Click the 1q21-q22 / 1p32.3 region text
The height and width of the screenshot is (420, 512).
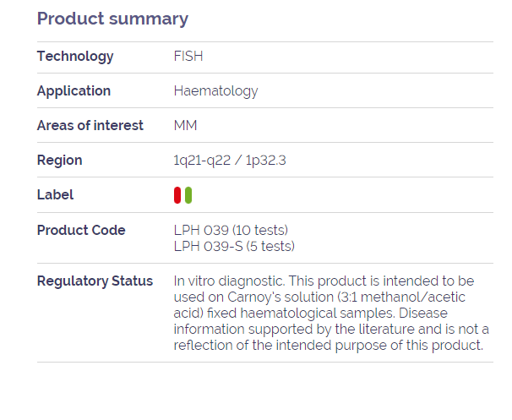(230, 161)
